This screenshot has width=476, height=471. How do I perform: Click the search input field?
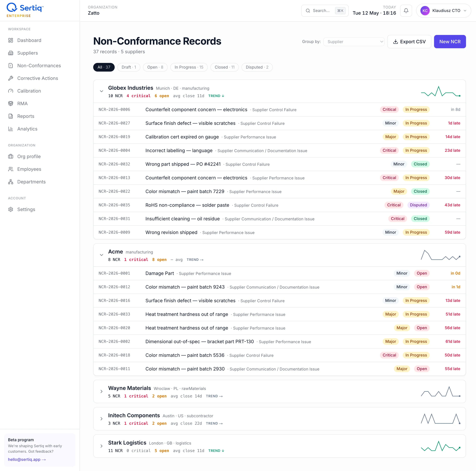(325, 11)
